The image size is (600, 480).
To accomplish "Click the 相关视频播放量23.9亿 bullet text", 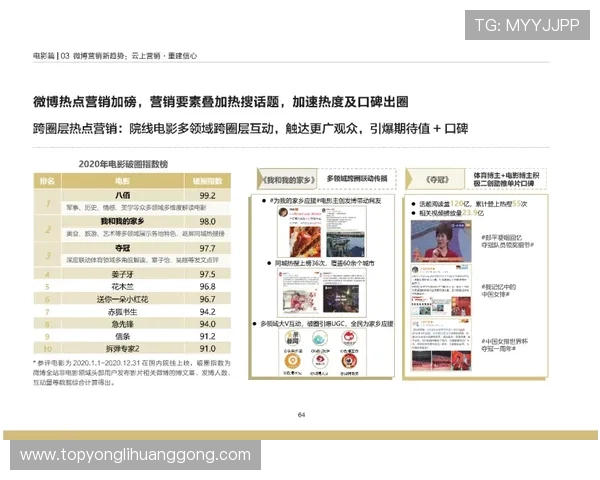I will (452, 213).
